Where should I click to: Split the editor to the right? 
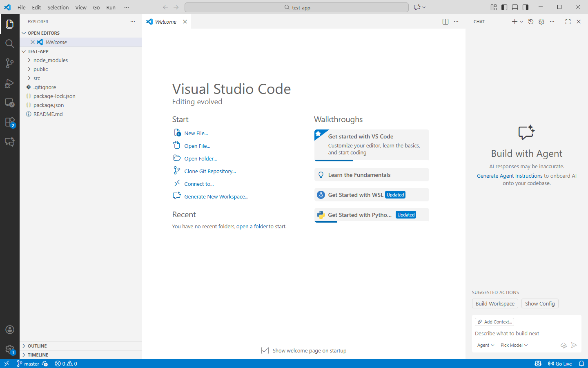click(445, 22)
